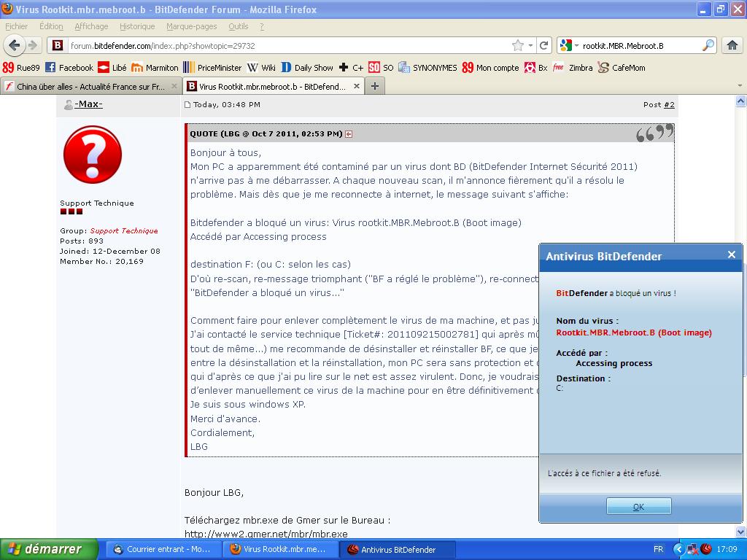
Task: Open a new tab with the plus button
Action: click(x=375, y=86)
